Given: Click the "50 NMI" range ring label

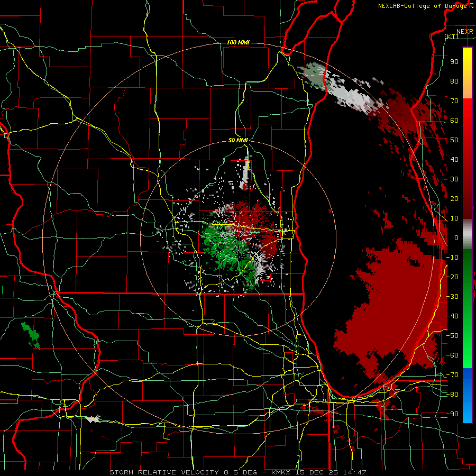Looking at the screenshot, I should point(238,140).
